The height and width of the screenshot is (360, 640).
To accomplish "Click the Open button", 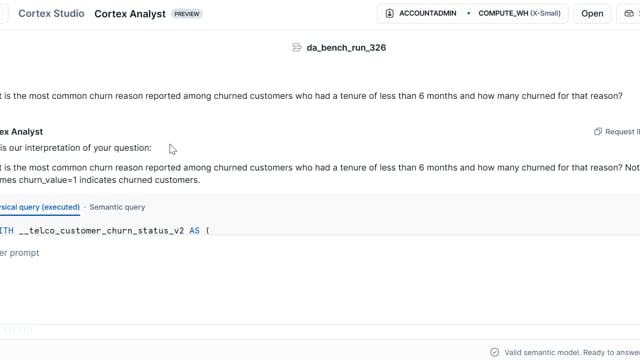I will coord(592,13).
